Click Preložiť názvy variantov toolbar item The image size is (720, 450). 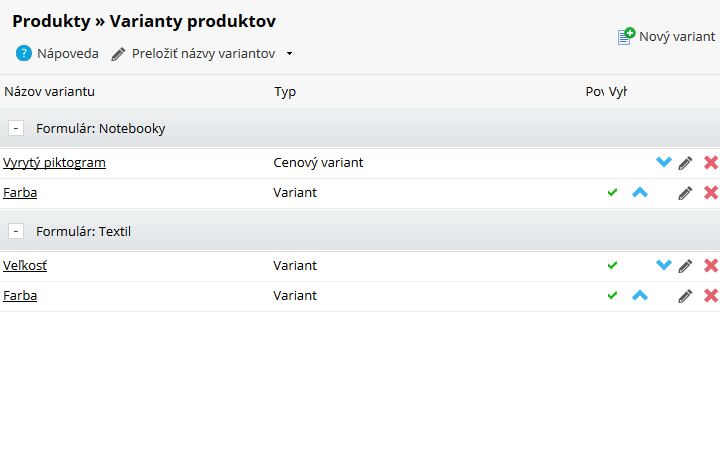point(202,54)
